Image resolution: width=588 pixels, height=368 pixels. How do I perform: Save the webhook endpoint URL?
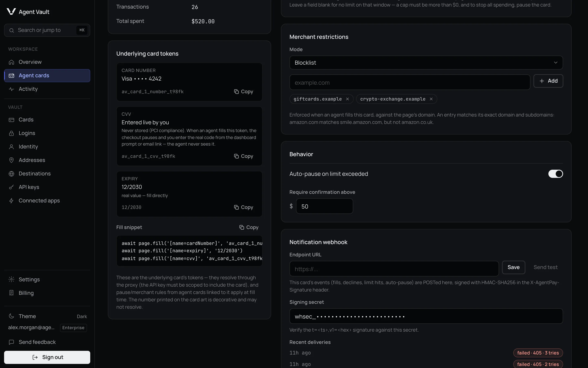point(513,267)
